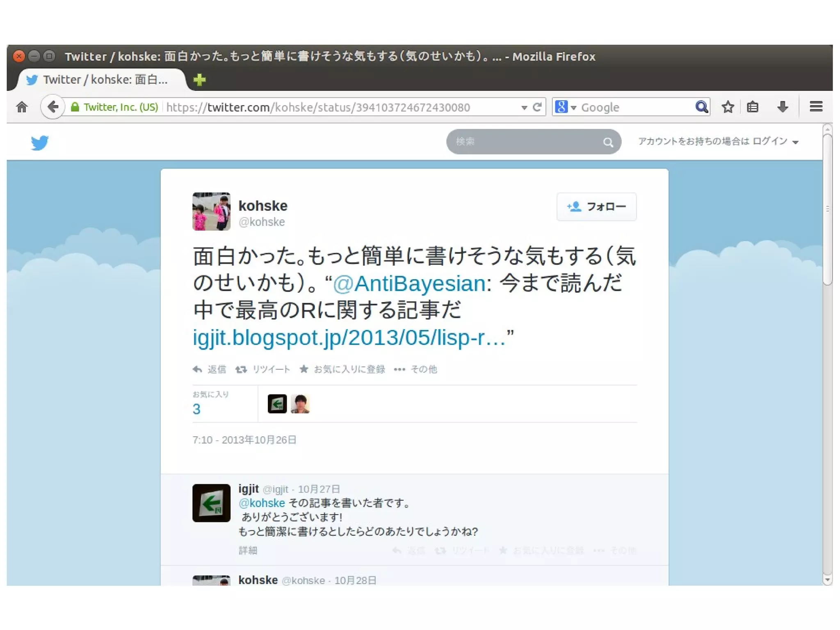
Task: Toggle favorite on kohske's tweet
Action: 342,369
